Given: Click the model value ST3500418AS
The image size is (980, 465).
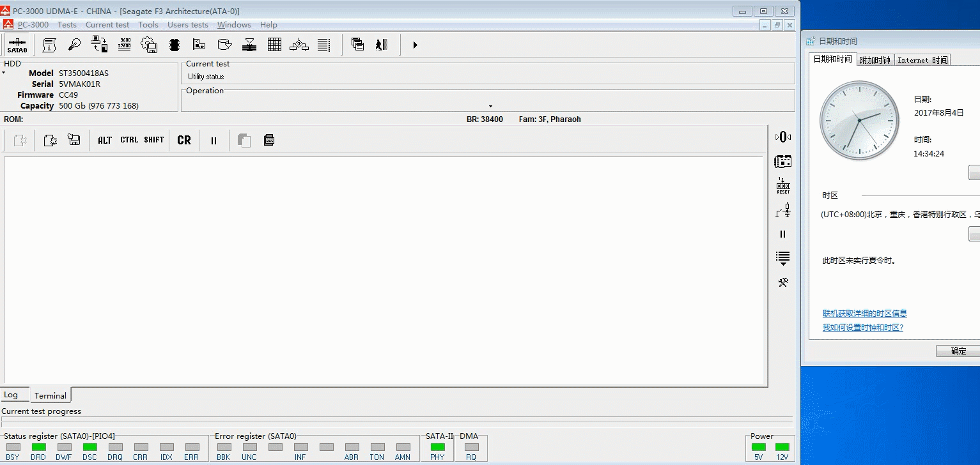Looking at the screenshot, I should (x=84, y=73).
